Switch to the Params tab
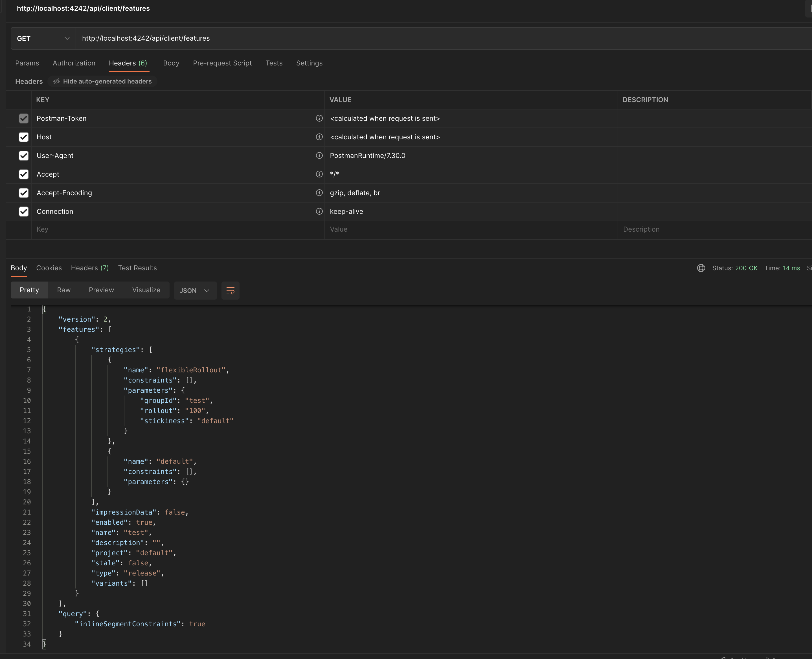812x659 pixels. pyautogui.click(x=27, y=63)
